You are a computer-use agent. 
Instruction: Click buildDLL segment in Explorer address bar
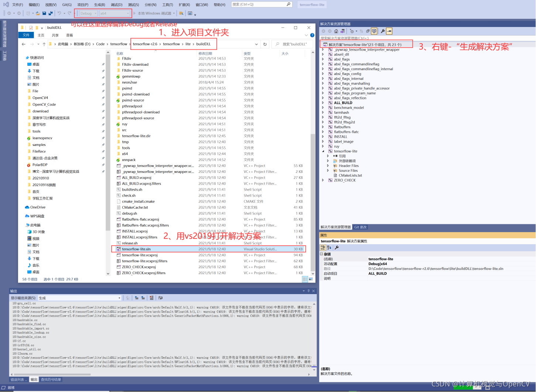204,44
